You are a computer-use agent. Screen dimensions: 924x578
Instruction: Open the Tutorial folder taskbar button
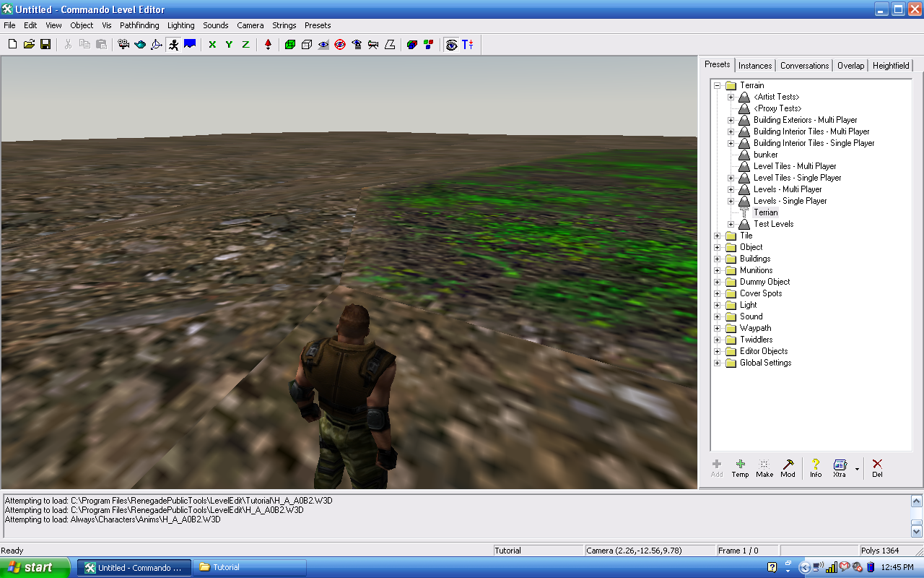click(250, 567)
